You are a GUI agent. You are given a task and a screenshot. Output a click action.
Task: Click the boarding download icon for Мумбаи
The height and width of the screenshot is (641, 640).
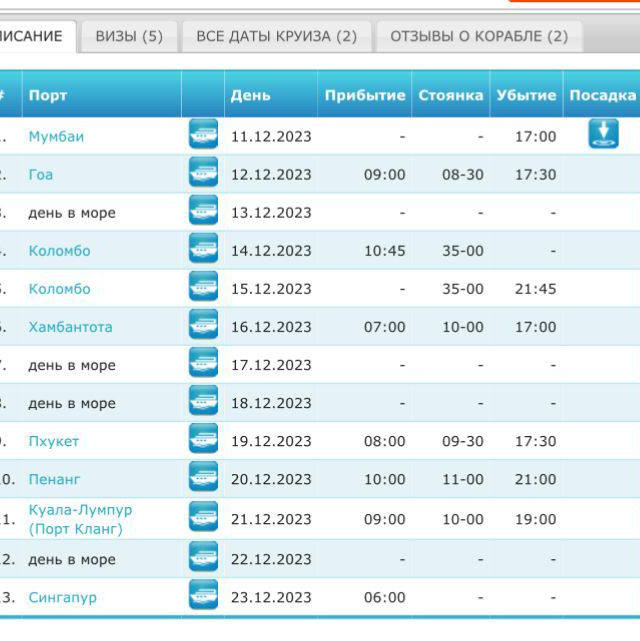coord(603,133)
